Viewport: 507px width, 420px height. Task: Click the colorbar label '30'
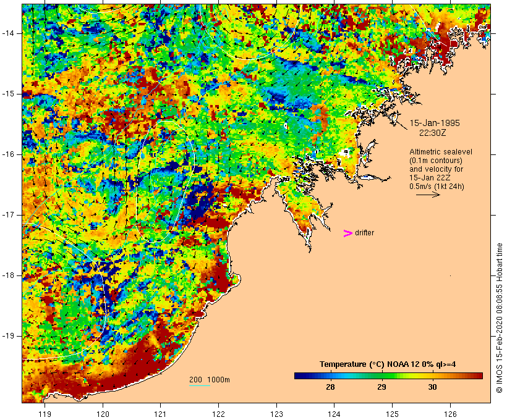point(433,387)
